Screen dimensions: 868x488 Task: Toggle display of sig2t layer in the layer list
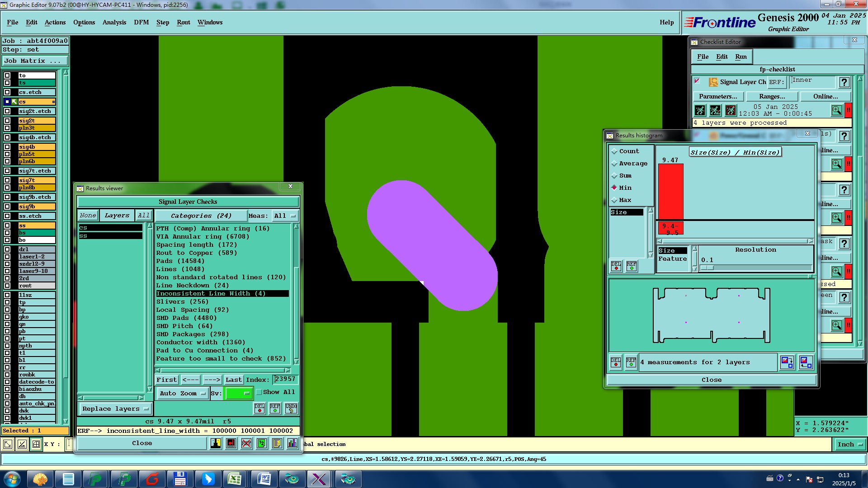pos(7,121)
